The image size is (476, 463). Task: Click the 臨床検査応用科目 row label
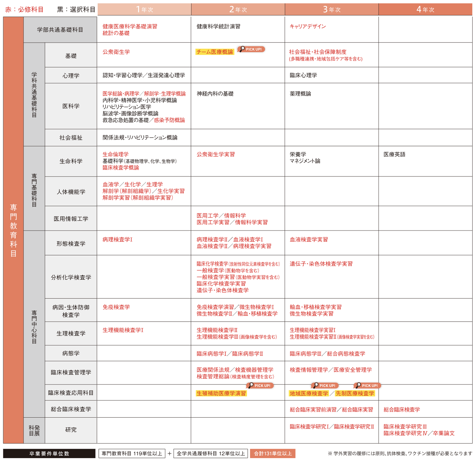[71, 393]
